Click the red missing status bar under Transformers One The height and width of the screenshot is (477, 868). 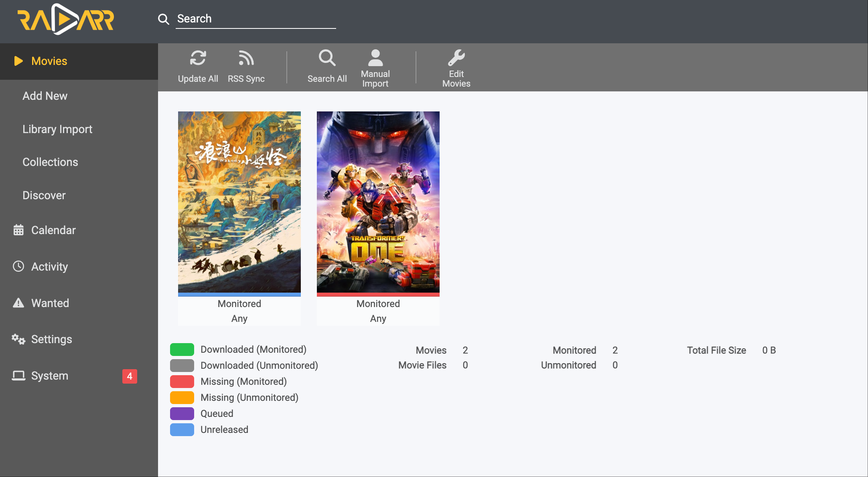pos(378,295)
